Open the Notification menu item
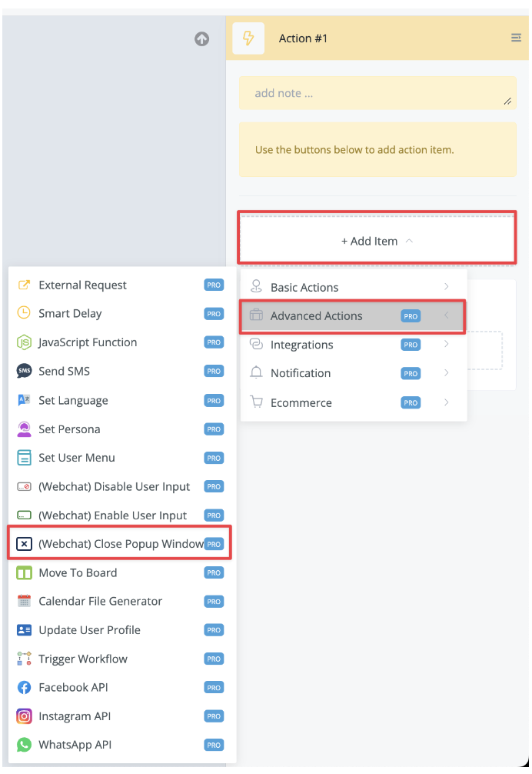 coord(353,373)
